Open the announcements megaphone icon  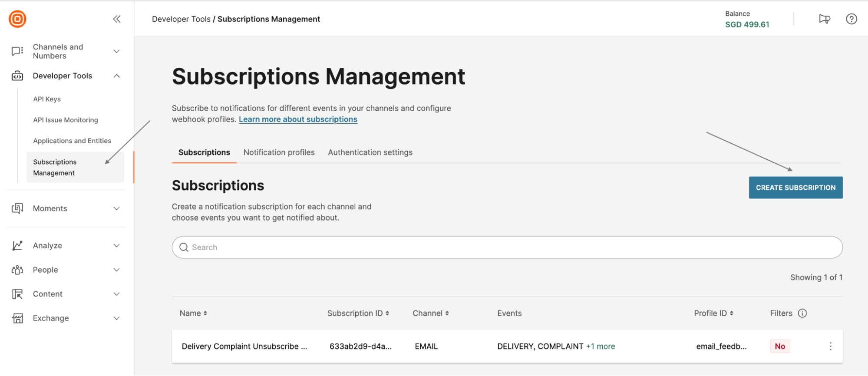(x=824, y=19)
